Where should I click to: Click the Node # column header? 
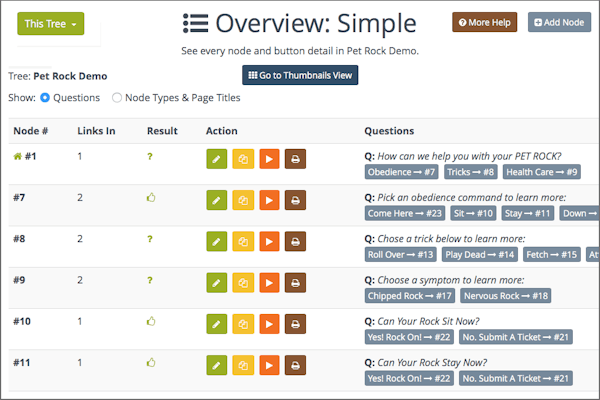(x=31, y=131)
